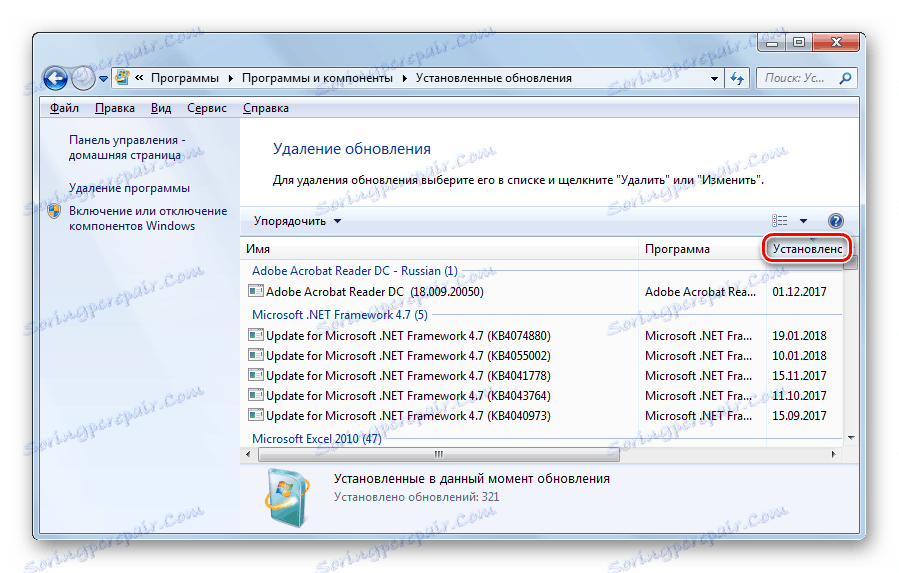
Task: Click the refresh button beside address bar
Action: [x=737, y=79]
